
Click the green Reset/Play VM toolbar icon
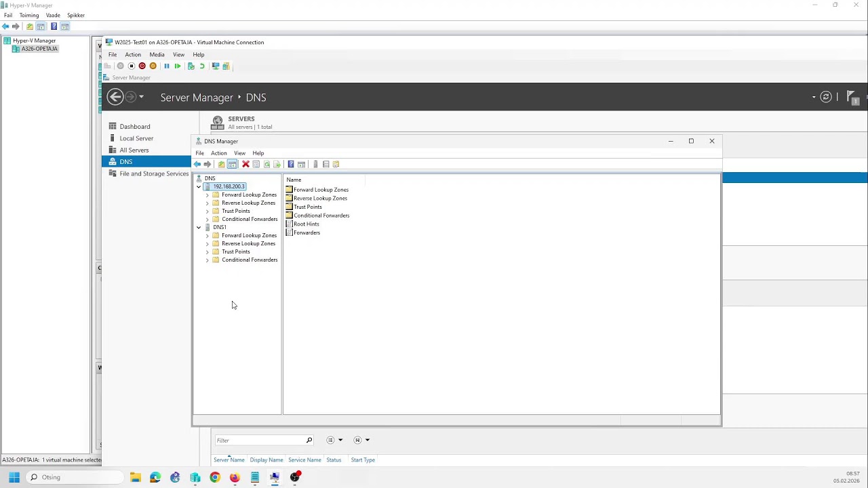point(178,66)
